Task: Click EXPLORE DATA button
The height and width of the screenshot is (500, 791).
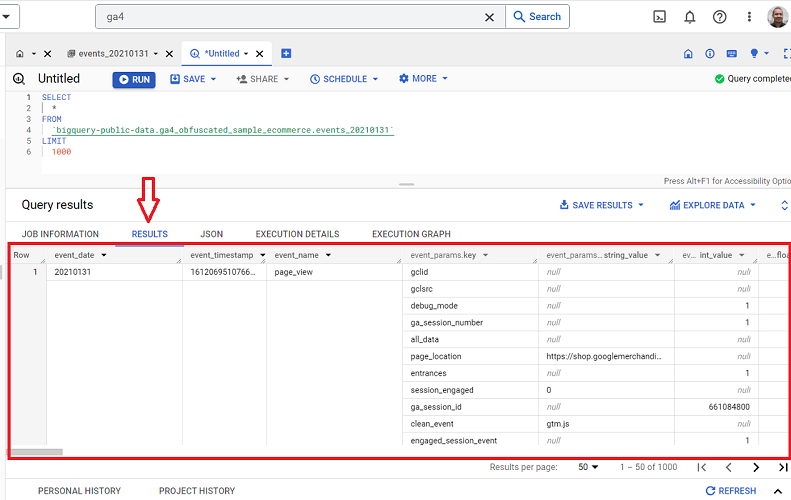Action: (707, 205)
